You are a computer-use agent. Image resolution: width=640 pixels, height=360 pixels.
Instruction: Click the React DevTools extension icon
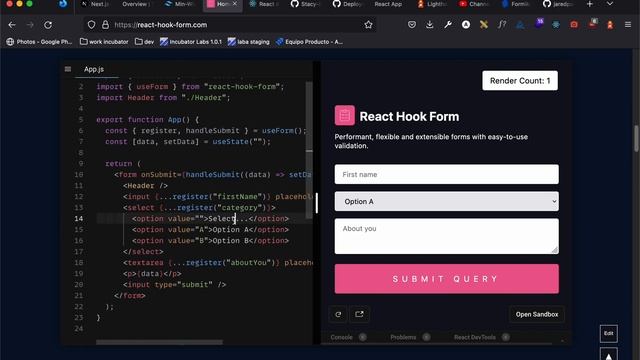point(556,25)
